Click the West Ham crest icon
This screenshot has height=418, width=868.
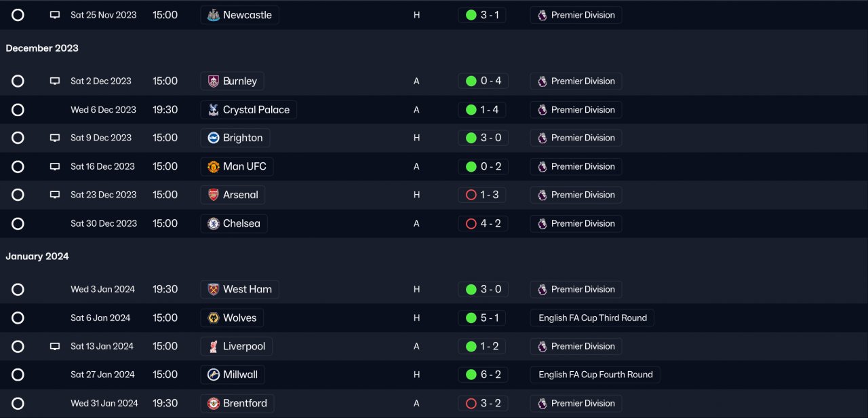click(214, 290)
